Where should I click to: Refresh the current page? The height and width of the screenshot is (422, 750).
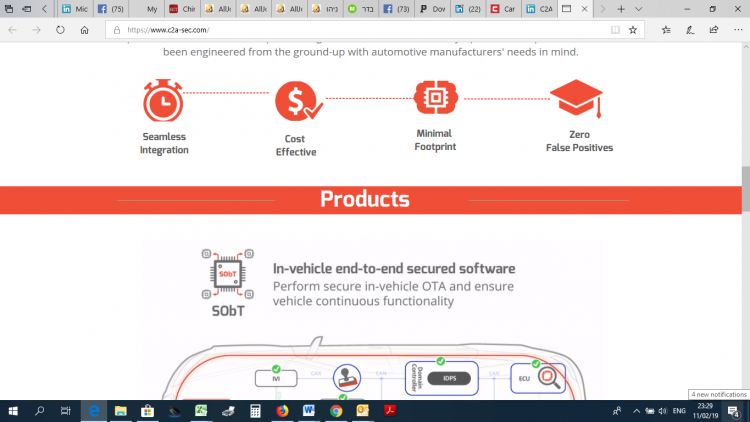60,30
